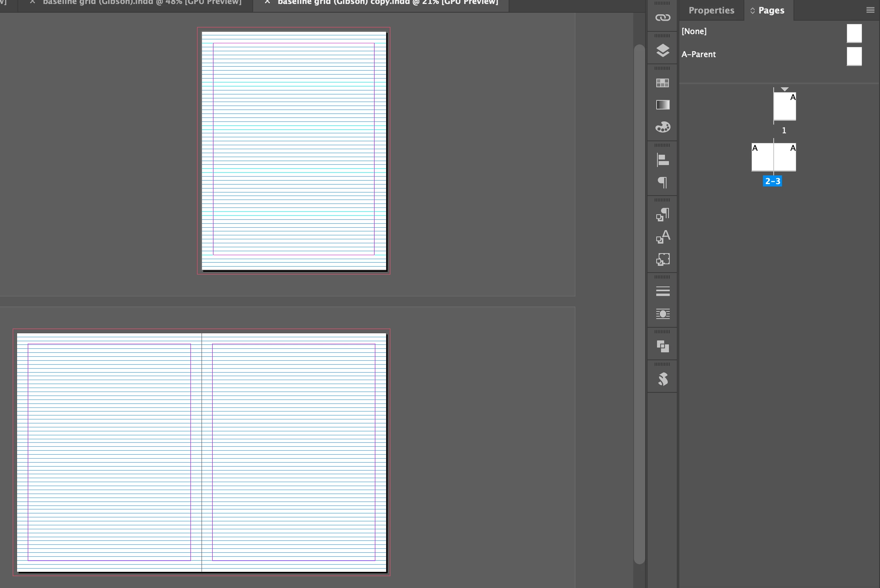The image size is (880, 588).
Task: Open the Pathfinder panel icon
Action: coord(663,346)
